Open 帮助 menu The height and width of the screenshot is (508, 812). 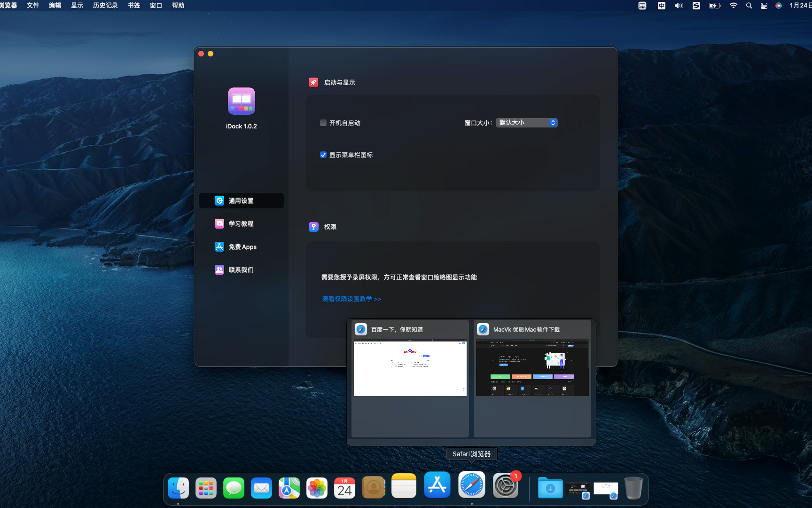(178, 6)
